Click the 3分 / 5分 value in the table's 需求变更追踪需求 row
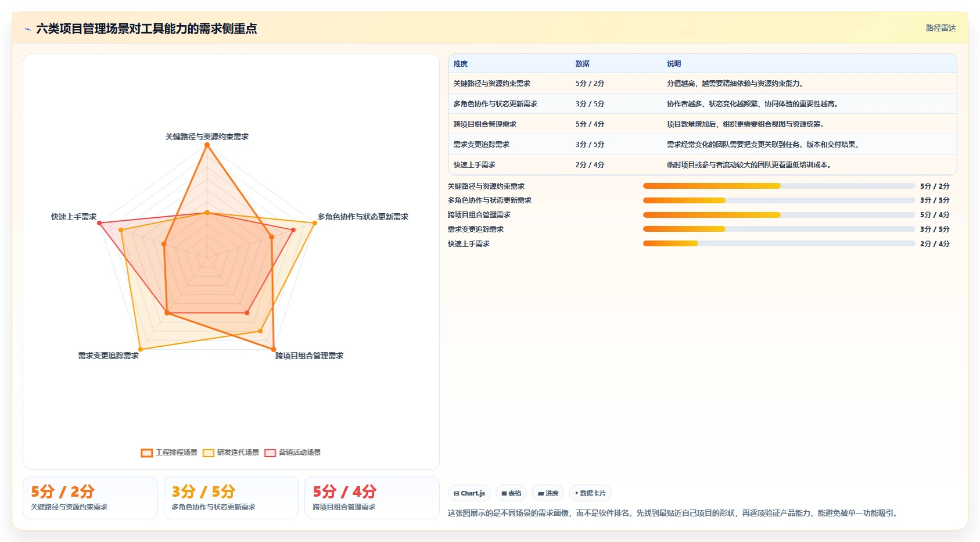The width and height of the screenshot is (980, 542). point(590,145)
